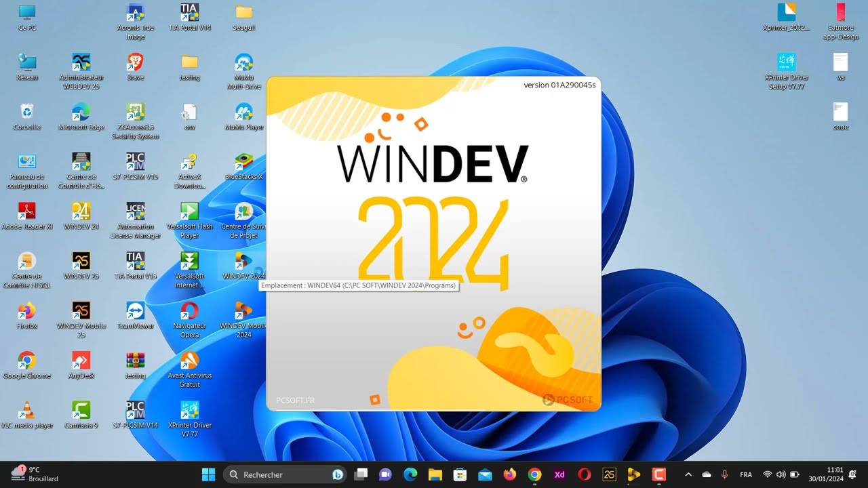Switch to the Camtasia taskbar button

(x=658, y=474)
